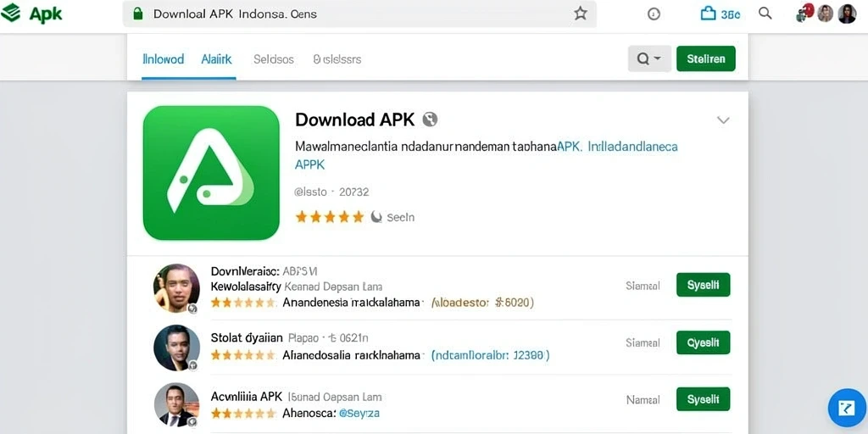Click the blue APPK link text
Viewport: 868px width, 434px height.
(309, 164)
